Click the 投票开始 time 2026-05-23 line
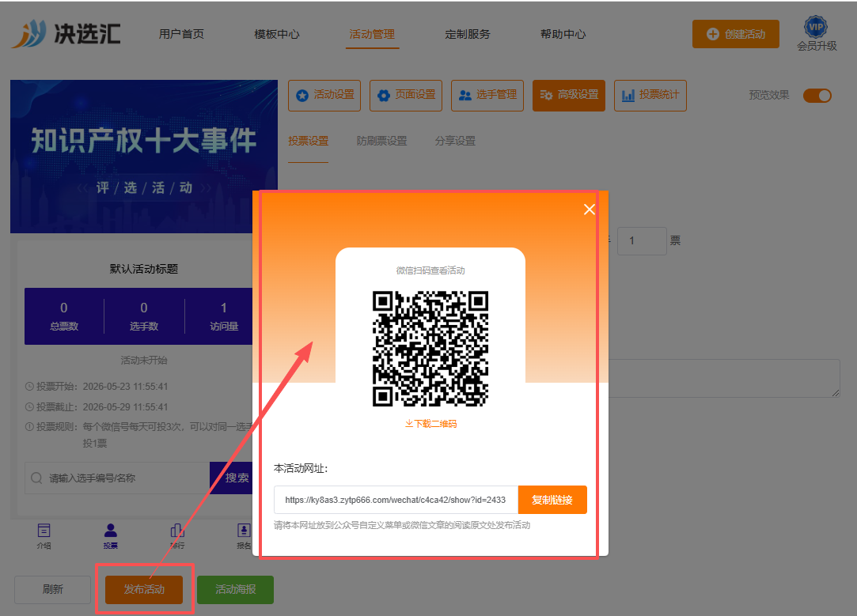This screenshot has height=616, width=857. point(97,387)
